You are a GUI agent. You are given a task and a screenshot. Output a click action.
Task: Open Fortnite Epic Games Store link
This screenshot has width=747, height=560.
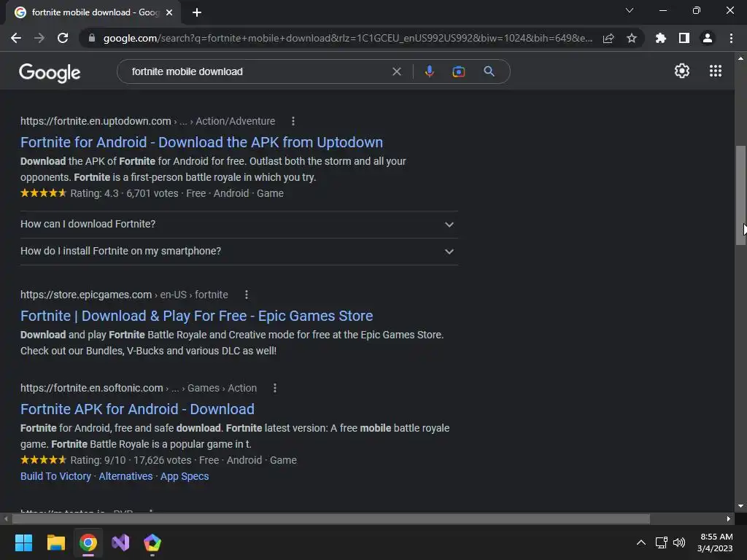[196, 316]
